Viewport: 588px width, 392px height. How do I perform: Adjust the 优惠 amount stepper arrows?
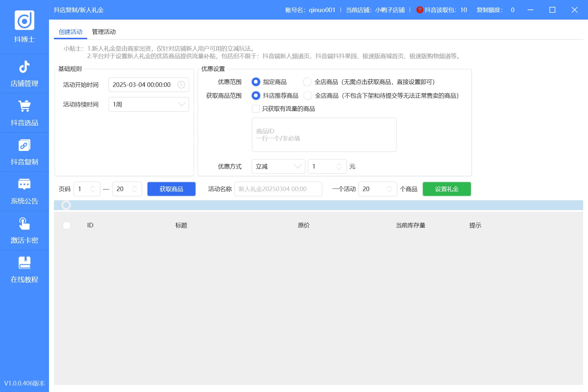(339, 167)
